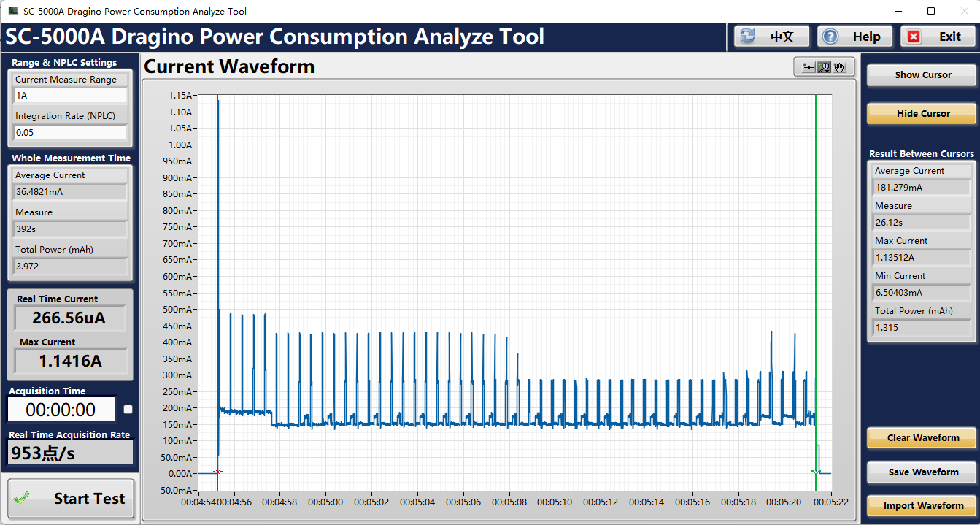Click the Start Test button

(x=71, y=499)
